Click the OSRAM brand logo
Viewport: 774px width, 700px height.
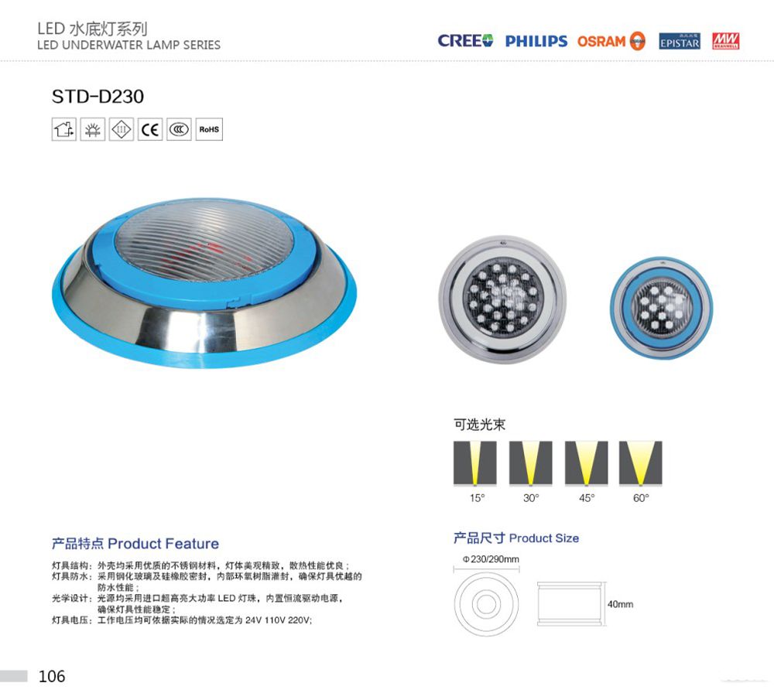611,41
